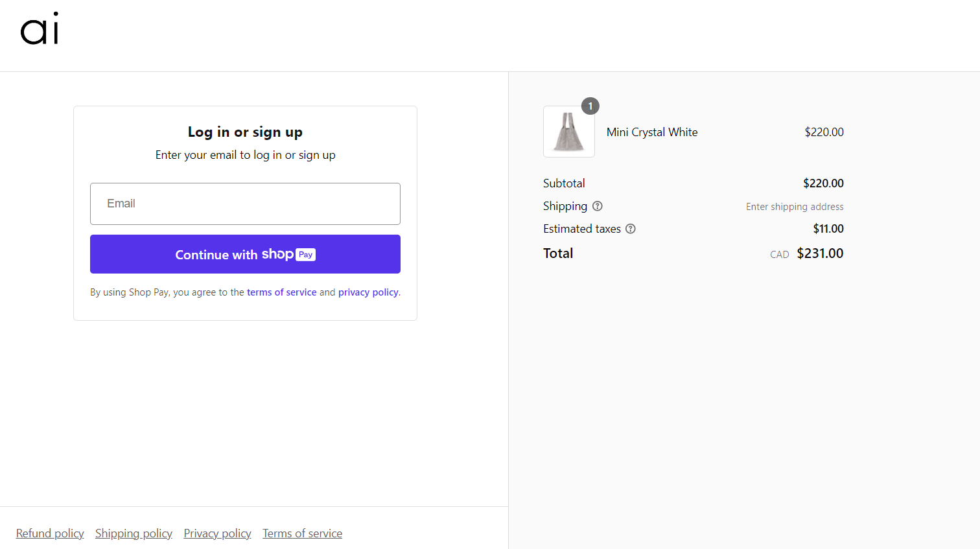Focus the Email input field

pos(245,204)
